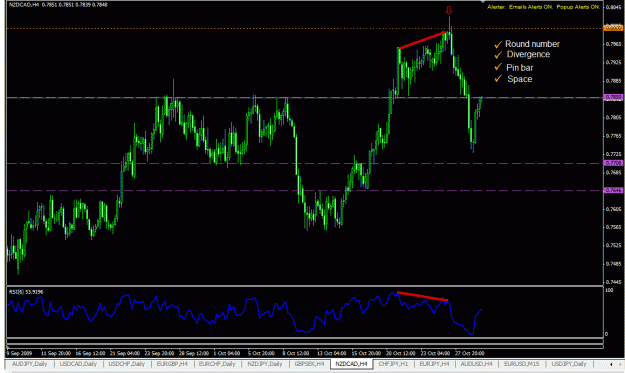
Task: Click the 27 Oct 20:00 time label
Action: pos(470,353)
